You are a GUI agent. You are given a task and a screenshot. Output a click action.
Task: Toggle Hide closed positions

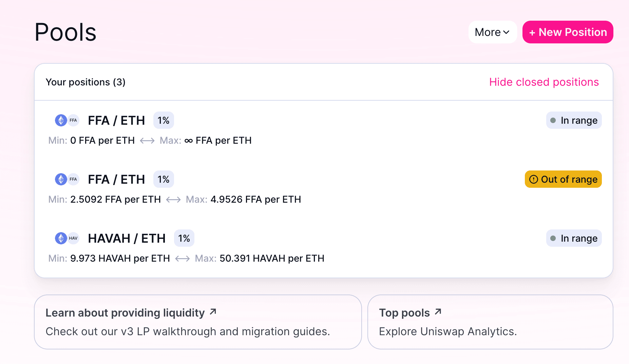point(544,82)
